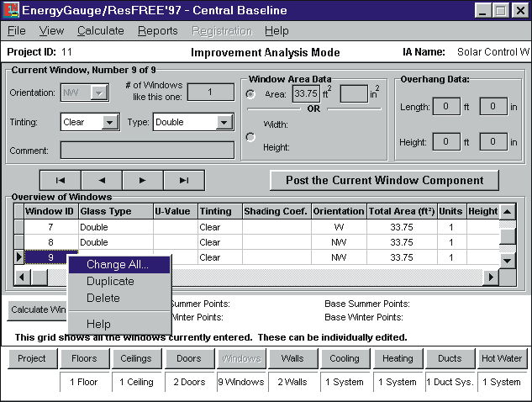Open the Orientation dropdown
The image size is (532, 402).
[99, 93]
